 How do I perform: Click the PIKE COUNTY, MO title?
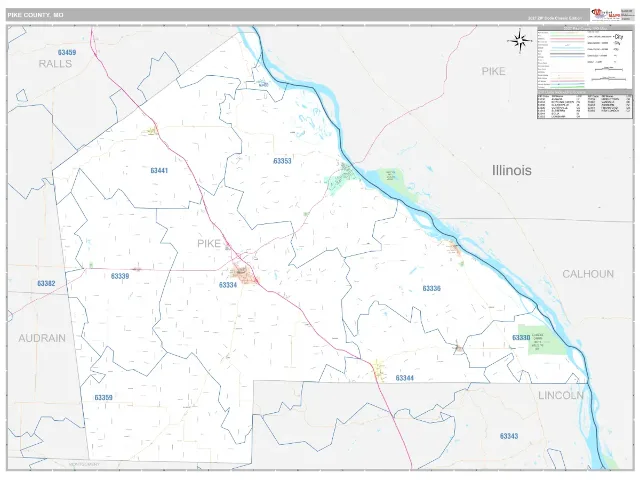pos(35,15)
